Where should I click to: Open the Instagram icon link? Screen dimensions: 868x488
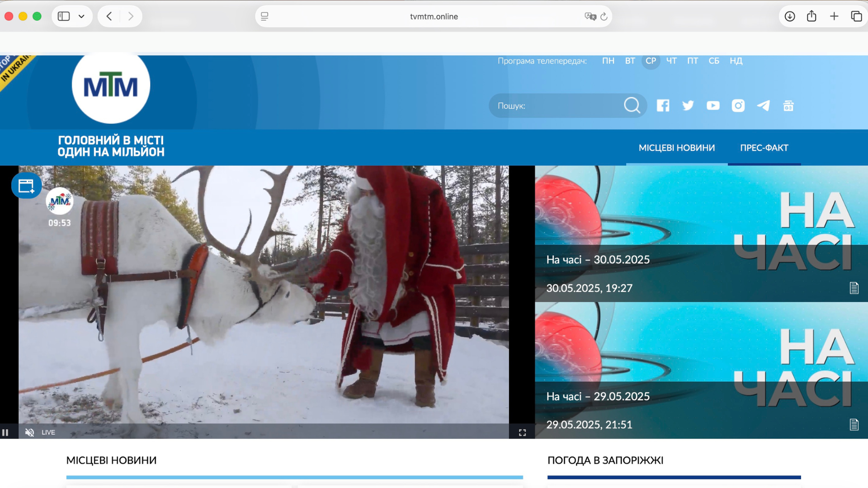pyautogui.click(x=738, y=106)
